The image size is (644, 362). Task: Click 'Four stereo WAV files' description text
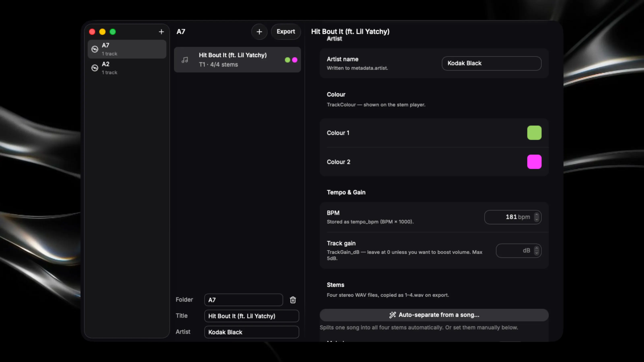(x=388, y=295)
